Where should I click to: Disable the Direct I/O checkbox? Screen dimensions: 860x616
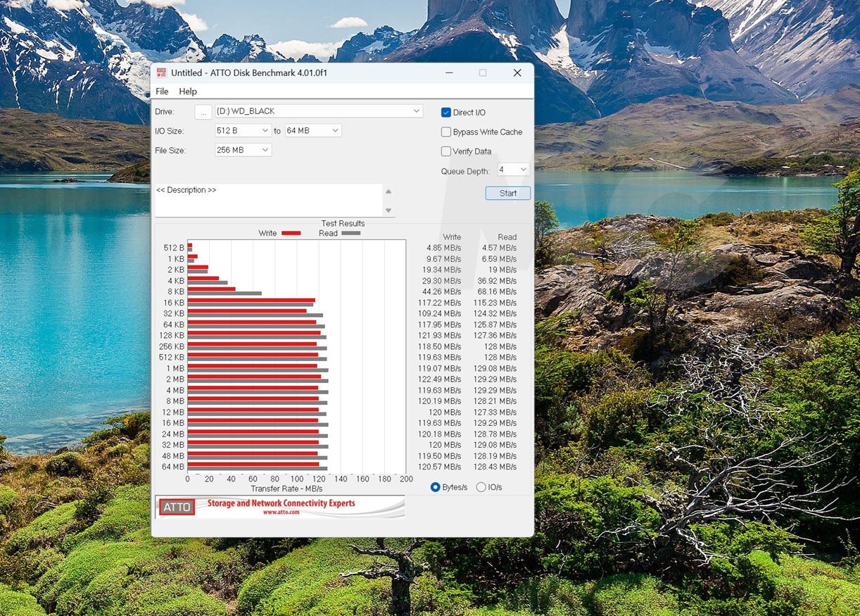(446, 113)
